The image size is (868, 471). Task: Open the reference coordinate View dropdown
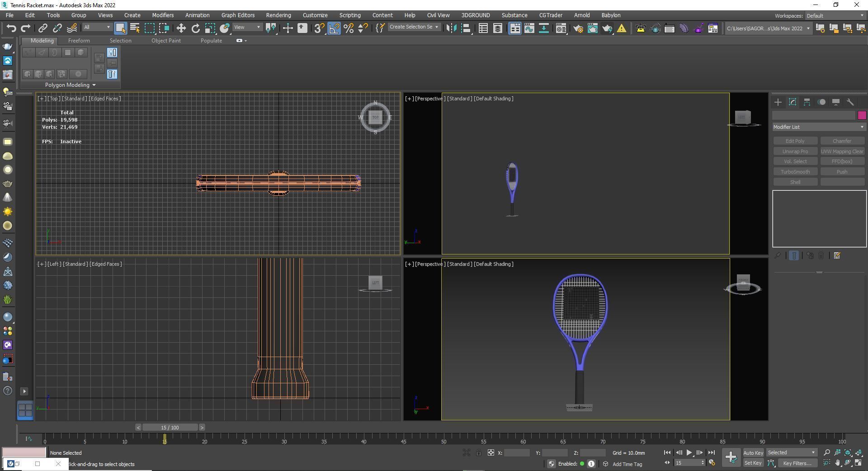tap(247, 27)
